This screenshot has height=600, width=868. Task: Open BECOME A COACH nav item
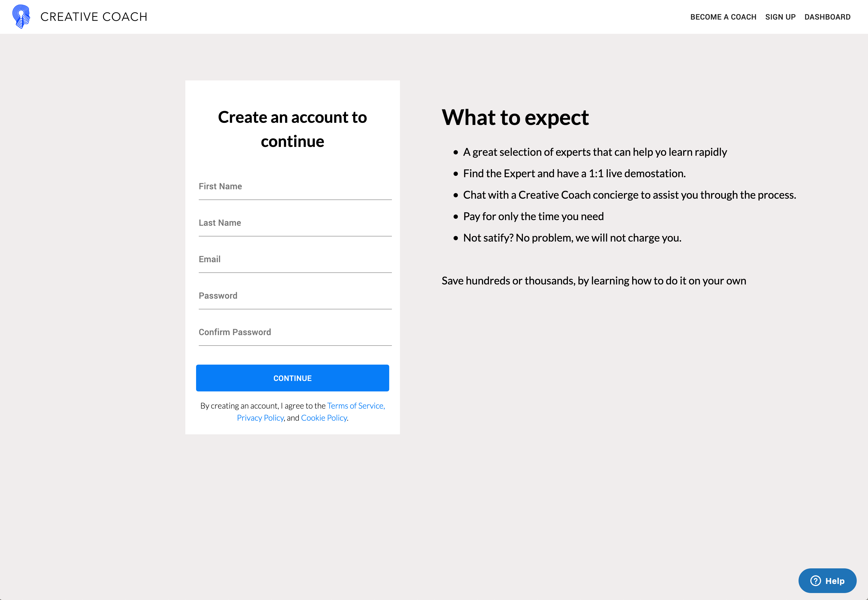pos(723,17)
